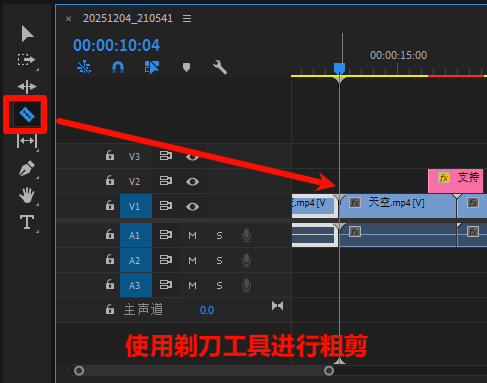
Task: Select the Hand tool
Action: [27, 195]
